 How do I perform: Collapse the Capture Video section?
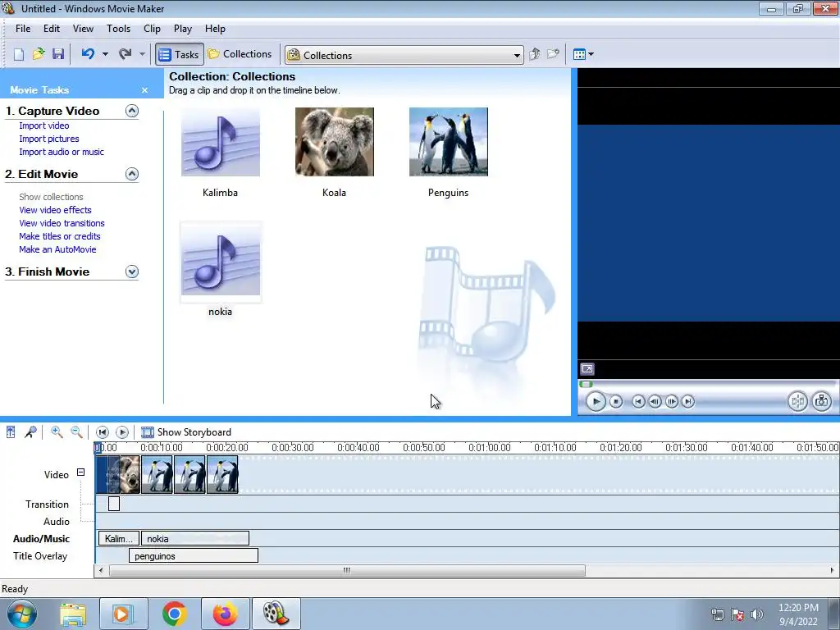(x=132, y=111)
